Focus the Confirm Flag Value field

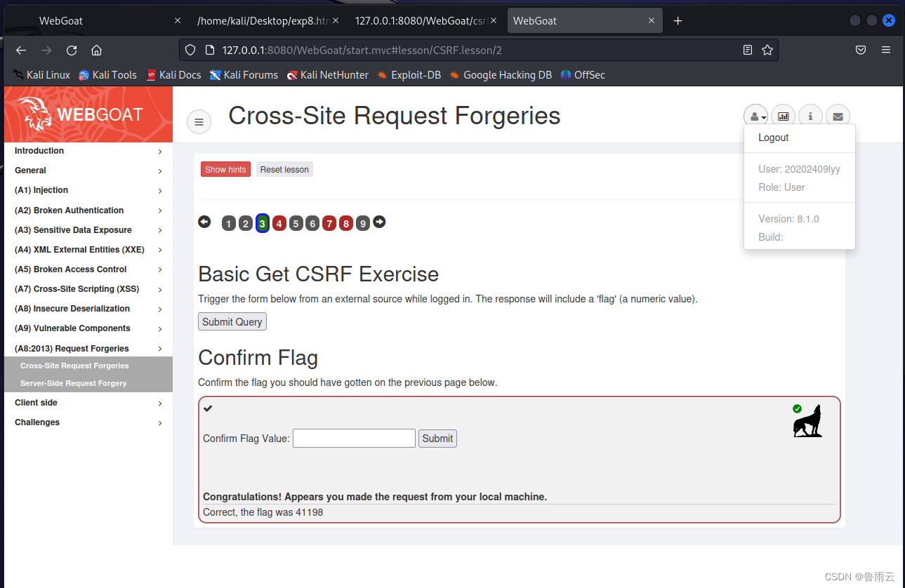pos(354,439)
